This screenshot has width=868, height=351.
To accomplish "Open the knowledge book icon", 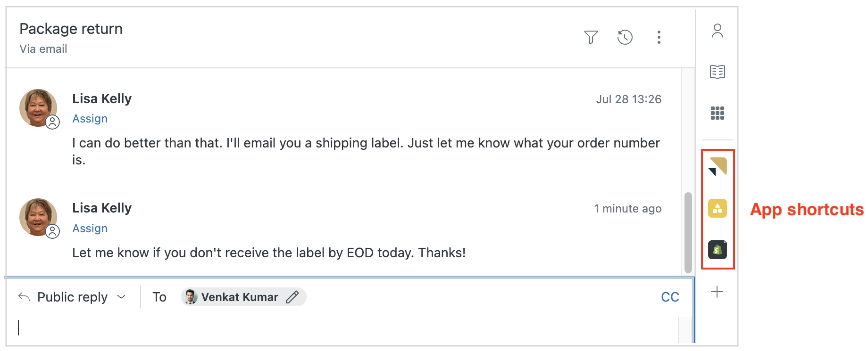I will click(717, 72).
